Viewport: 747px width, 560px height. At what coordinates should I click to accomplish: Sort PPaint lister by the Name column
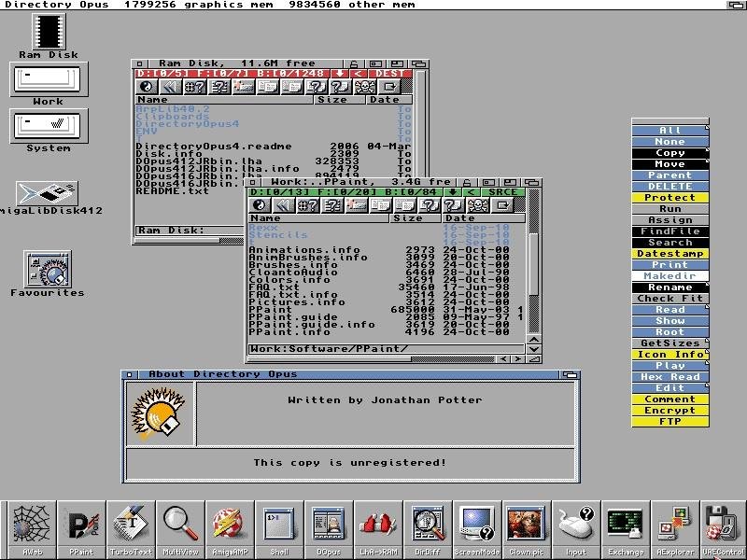[318, 218]
